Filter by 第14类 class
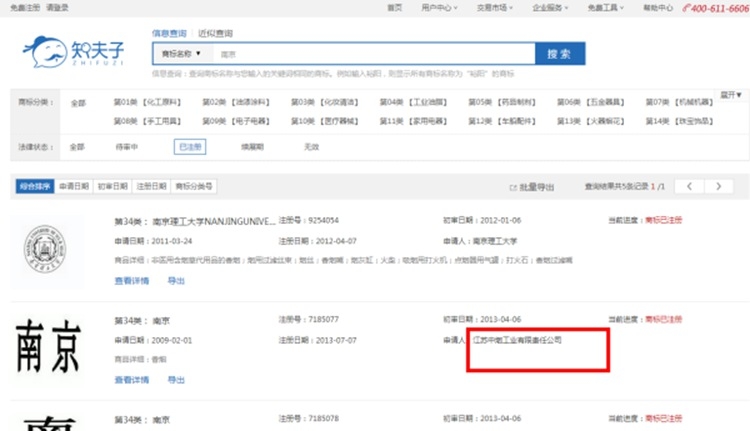Image resolution: width=750 pixels, height=431 pixels. 679,122
